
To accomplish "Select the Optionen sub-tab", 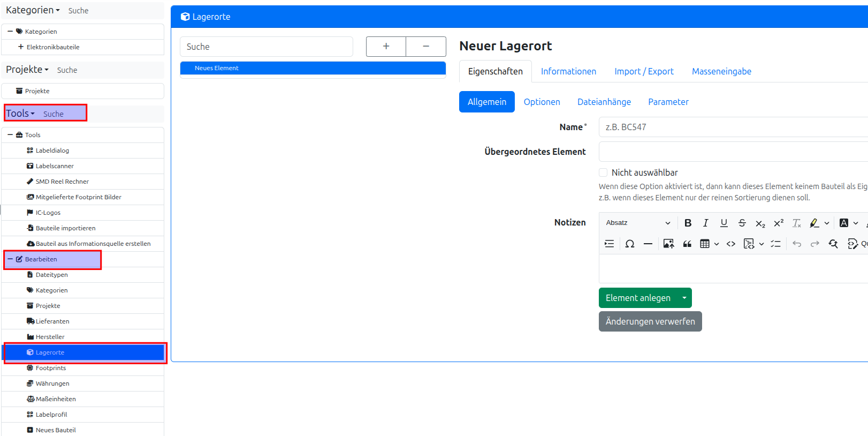I will point(542,102).
